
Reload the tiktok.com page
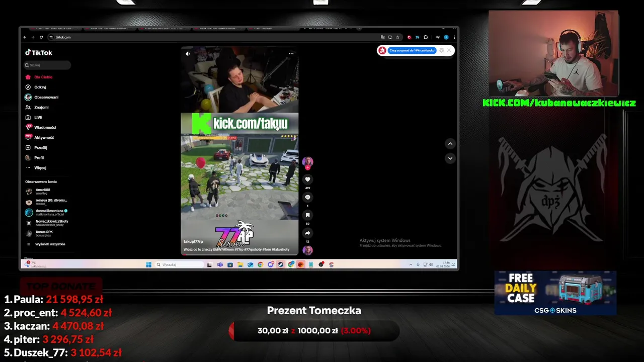pos(41,37)
